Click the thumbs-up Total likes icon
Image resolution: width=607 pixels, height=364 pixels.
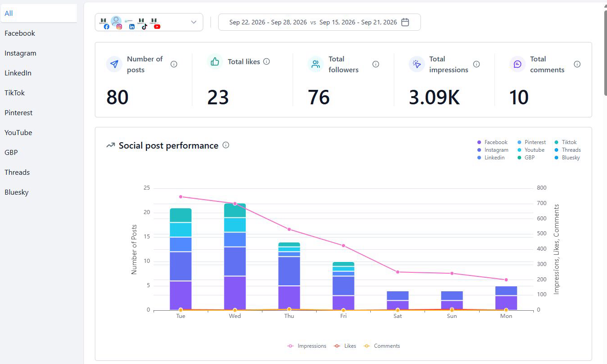click(x=215, y=61)
